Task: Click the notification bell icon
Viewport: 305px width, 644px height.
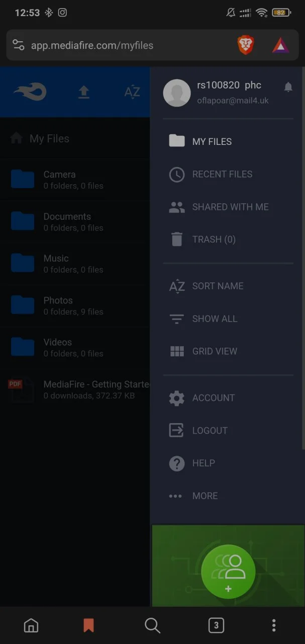Action: [x=288, y=87]
